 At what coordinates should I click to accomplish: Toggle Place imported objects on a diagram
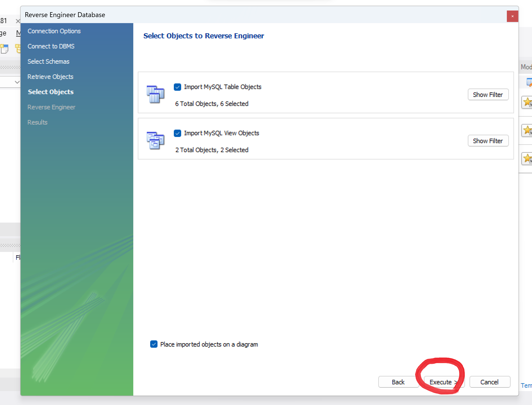(154, 344)
